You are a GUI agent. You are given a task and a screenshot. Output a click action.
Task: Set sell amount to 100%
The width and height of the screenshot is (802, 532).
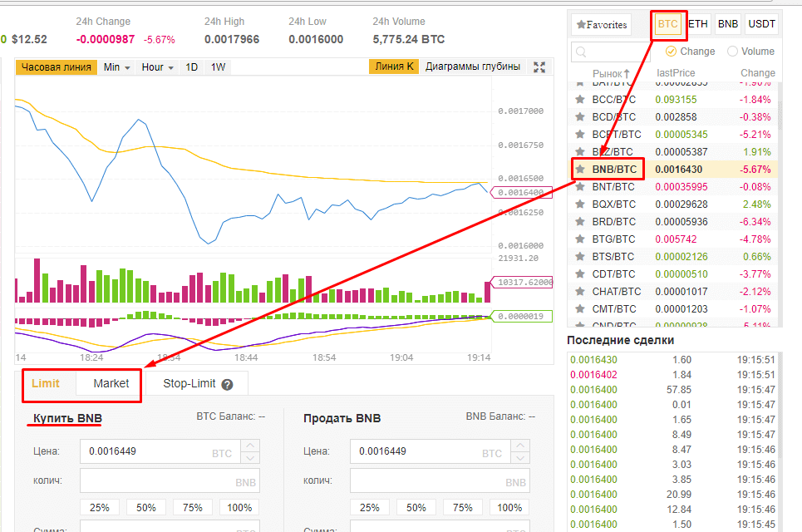coord(509,507)
